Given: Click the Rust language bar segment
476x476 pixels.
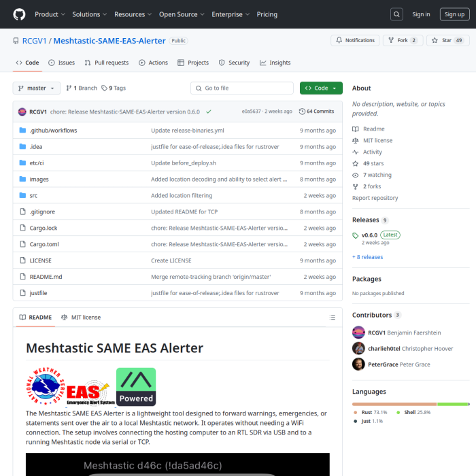Looking at the screenshot, I should 394,404.
